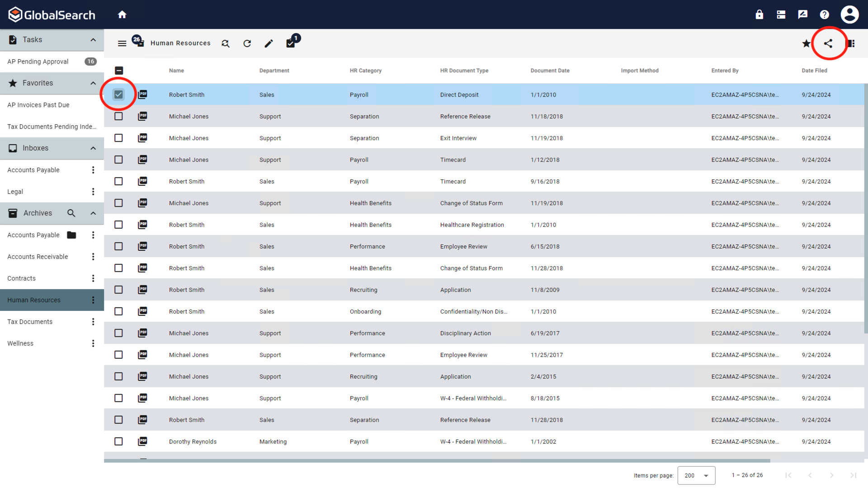868x488 pixels.
Task: Uncheck the first Robert Smith Direct Deposit row
Action: coord(118,94)
